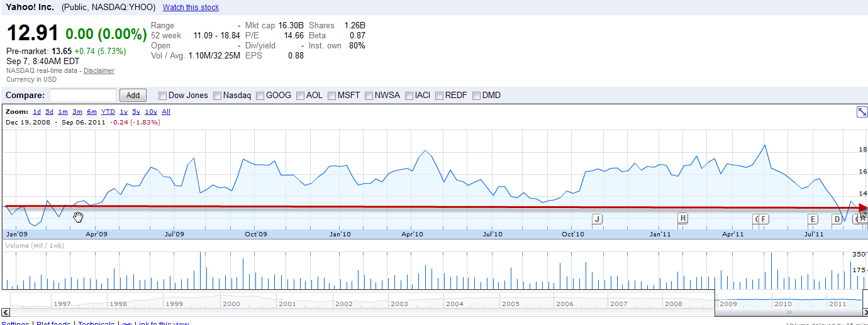Set chart zoom to 1d
The width and height of the screenshot is (868, 325).
[x=37, y=112]
